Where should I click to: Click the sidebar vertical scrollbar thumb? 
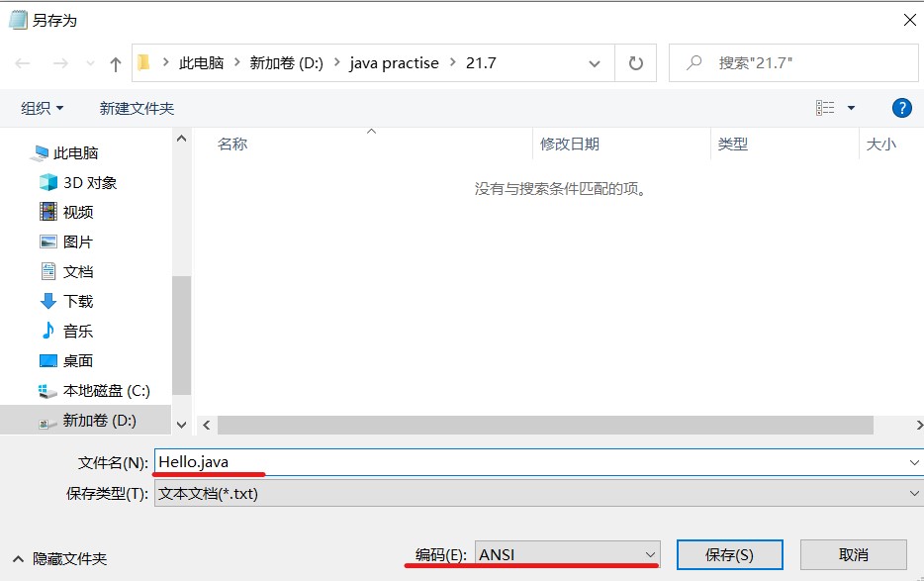tap(181, 335)
